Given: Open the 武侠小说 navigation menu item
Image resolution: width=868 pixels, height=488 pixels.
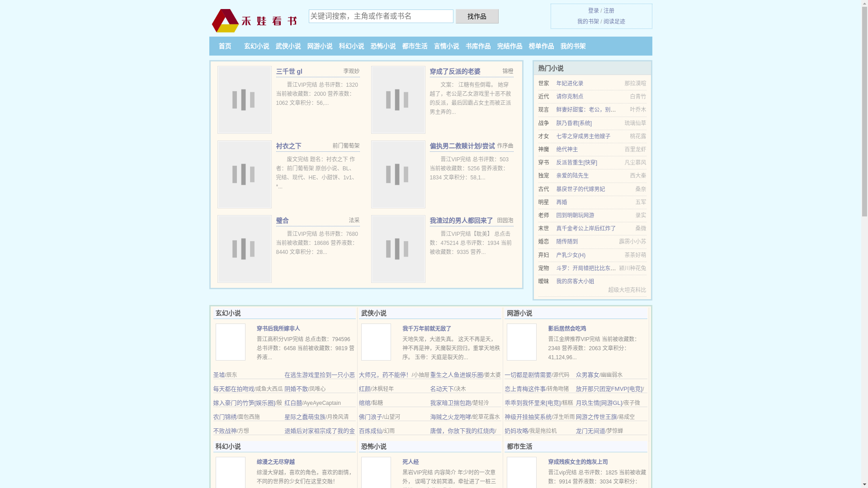Looking at the screenshot, I should [x=288, y=46].
